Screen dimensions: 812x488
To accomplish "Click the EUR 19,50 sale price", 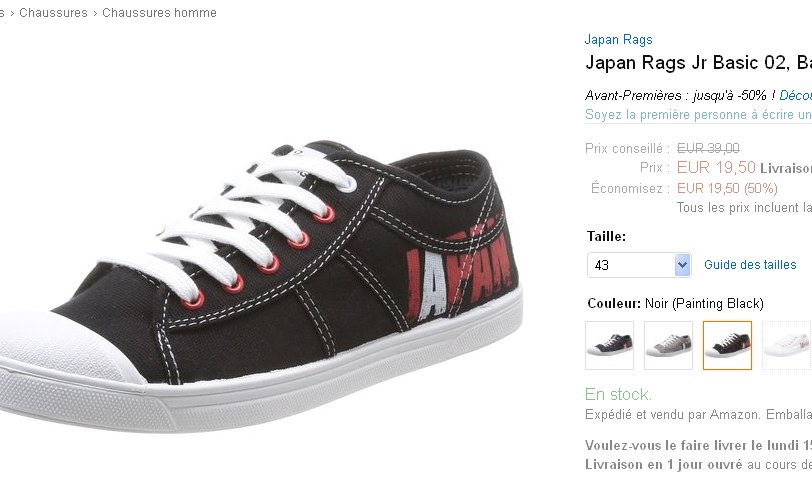I will (716, 167).
